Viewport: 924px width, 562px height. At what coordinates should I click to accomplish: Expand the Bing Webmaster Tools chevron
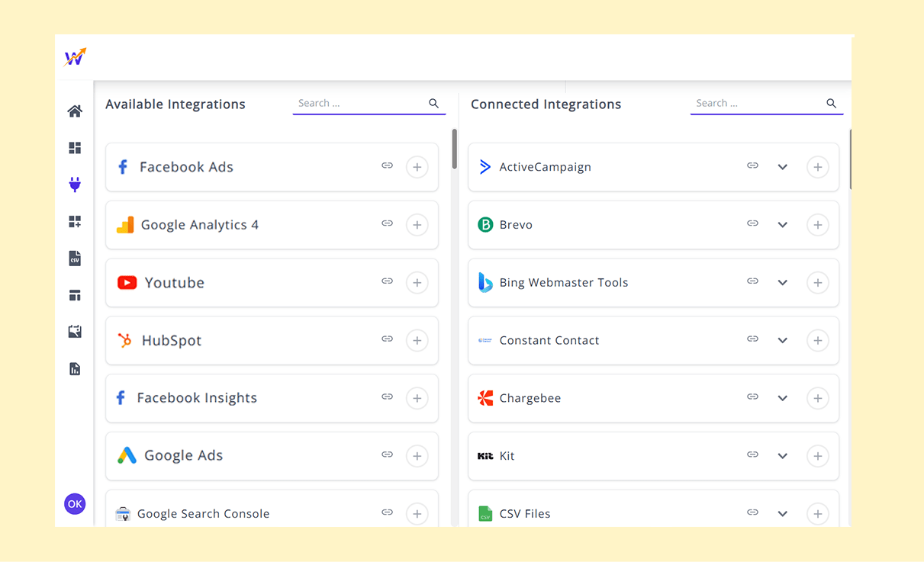(x=782, y=283)
